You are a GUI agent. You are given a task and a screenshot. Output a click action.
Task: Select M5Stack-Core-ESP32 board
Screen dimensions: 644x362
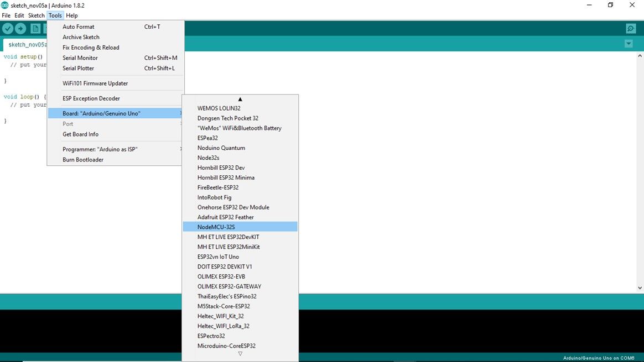pyautogui.click(x=240, y=306)
